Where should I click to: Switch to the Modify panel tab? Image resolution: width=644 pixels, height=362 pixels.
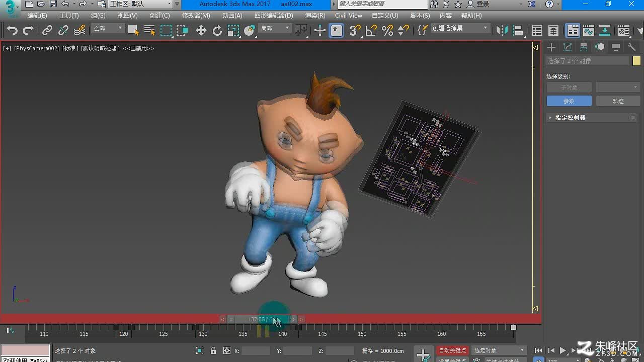click(568, 47)
